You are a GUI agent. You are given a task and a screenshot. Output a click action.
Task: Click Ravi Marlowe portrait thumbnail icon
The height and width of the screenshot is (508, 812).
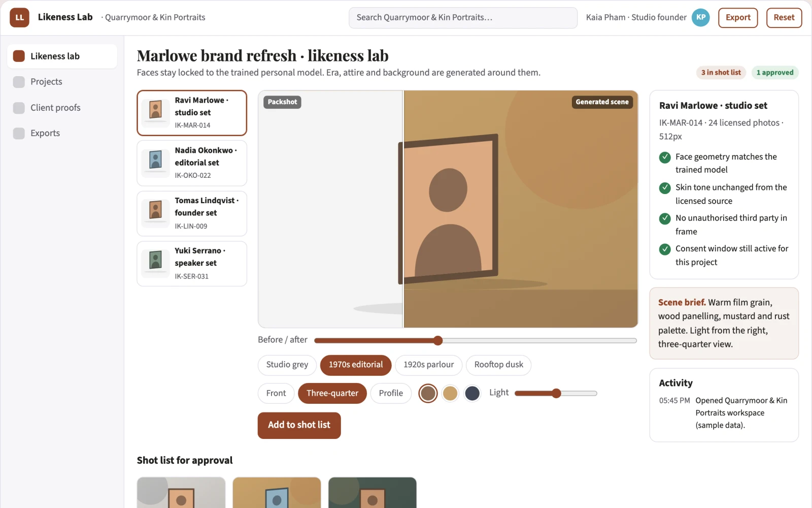tap(155, 113)
